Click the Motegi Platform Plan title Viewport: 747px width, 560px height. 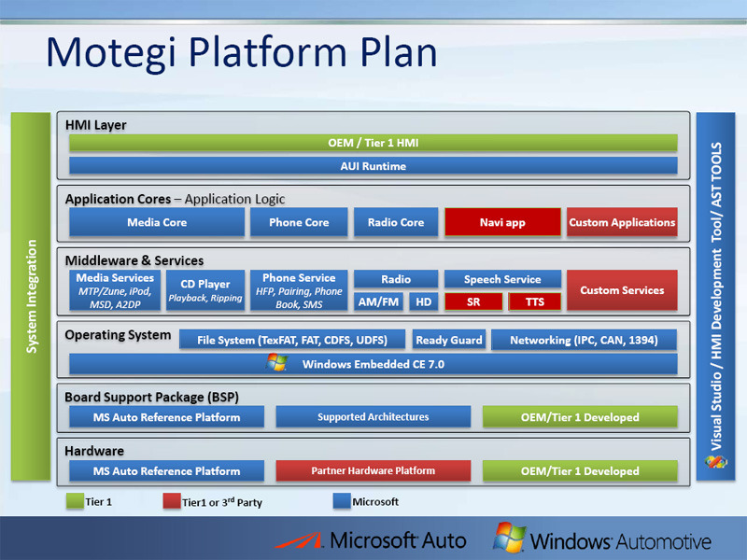click(x=242, y=53)
